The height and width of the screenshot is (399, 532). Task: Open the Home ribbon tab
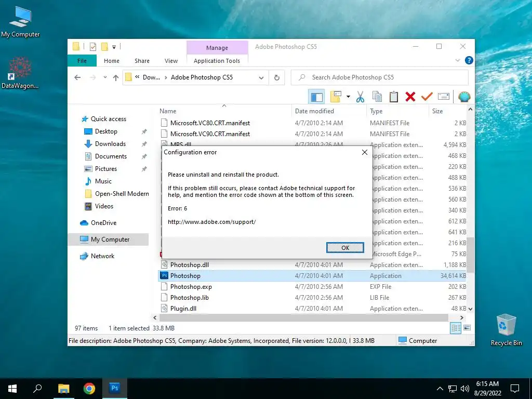click(112, 61)
